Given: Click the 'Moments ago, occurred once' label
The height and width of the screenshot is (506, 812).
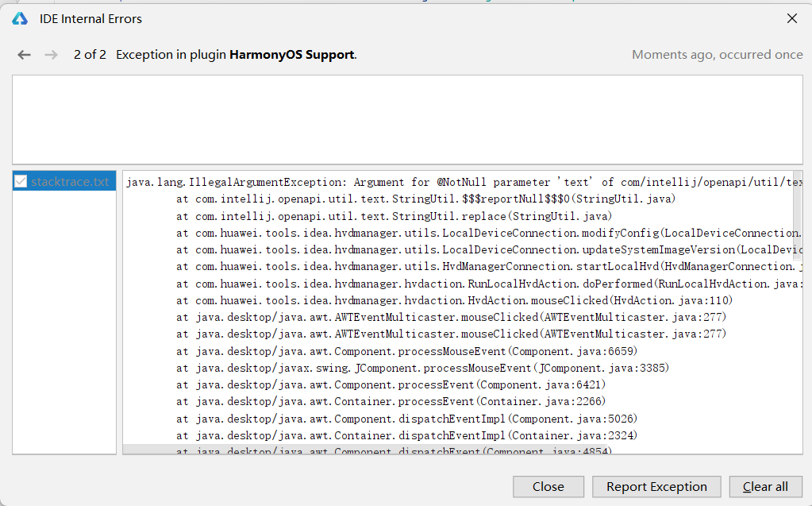Looking at the screenshot, I should [718, 55].
